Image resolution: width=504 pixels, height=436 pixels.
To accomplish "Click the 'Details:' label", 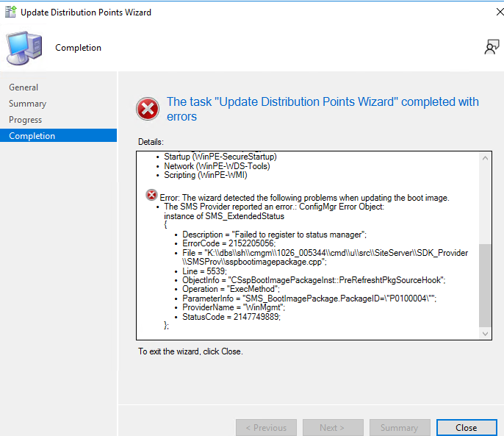I will click(x=151, y=142).
